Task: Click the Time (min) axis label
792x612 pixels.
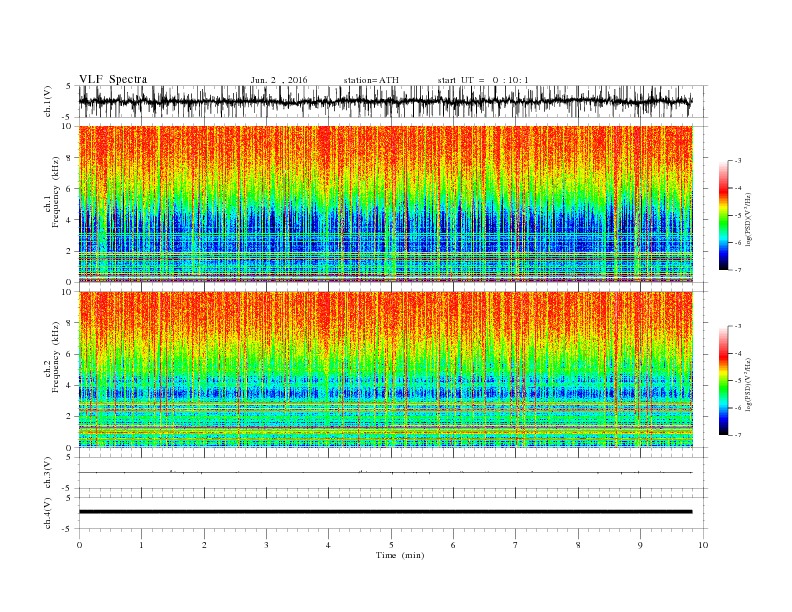Action: 400,555
